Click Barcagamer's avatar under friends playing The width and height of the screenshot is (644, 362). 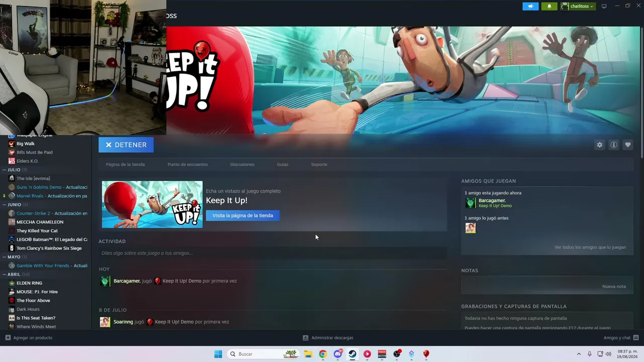470,203
